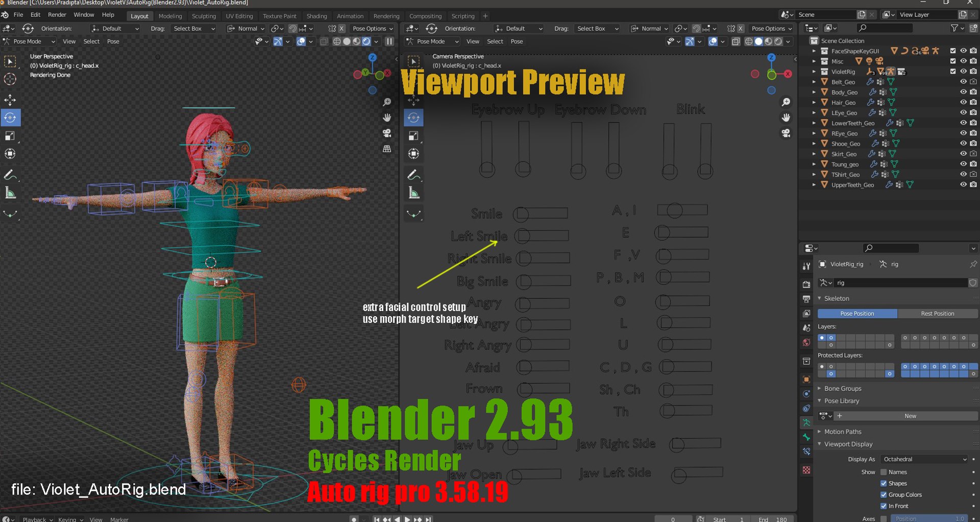Click the Axes Position slider
Image resolution: width=980 pixels, height=522 pixels.
coord(929,518)
